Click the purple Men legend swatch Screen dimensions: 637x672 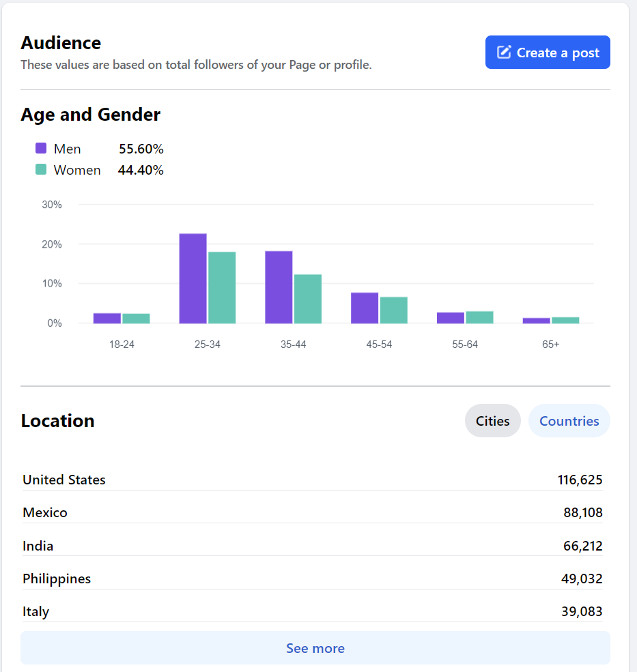(41, 148)
